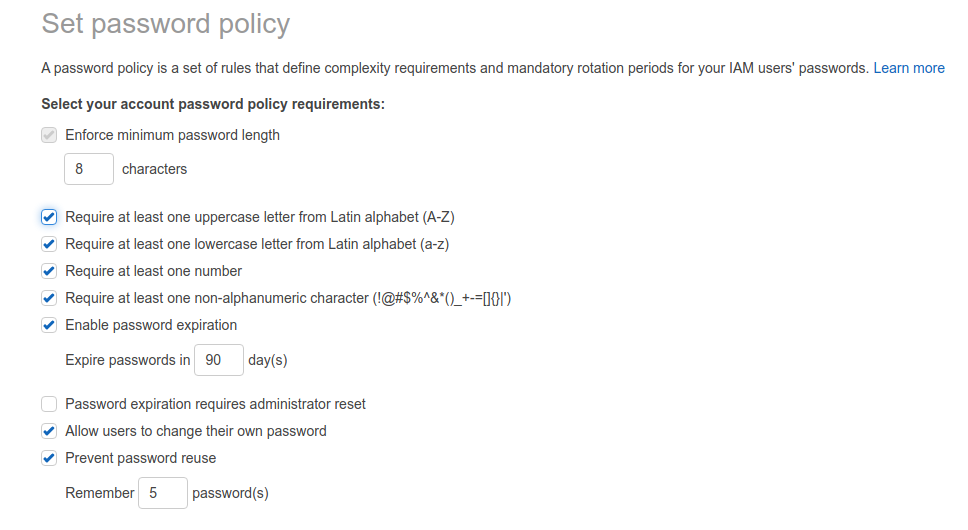The width and height of the screenshot is (968, 530).
Task: Disable Require at least one number checkbox
Action: 49,271
